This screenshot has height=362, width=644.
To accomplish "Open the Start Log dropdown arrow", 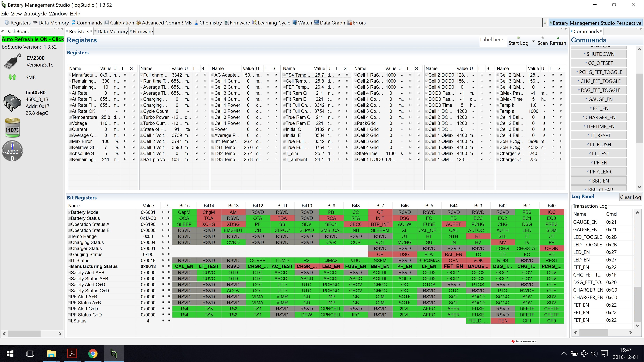I will tap(533, 42).
